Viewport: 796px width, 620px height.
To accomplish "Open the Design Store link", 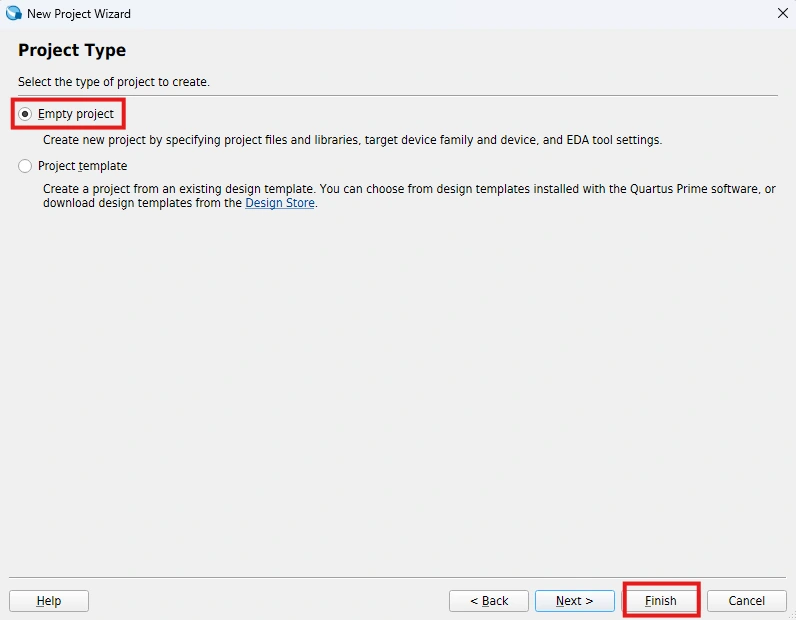I will click(x=280, y=203).
